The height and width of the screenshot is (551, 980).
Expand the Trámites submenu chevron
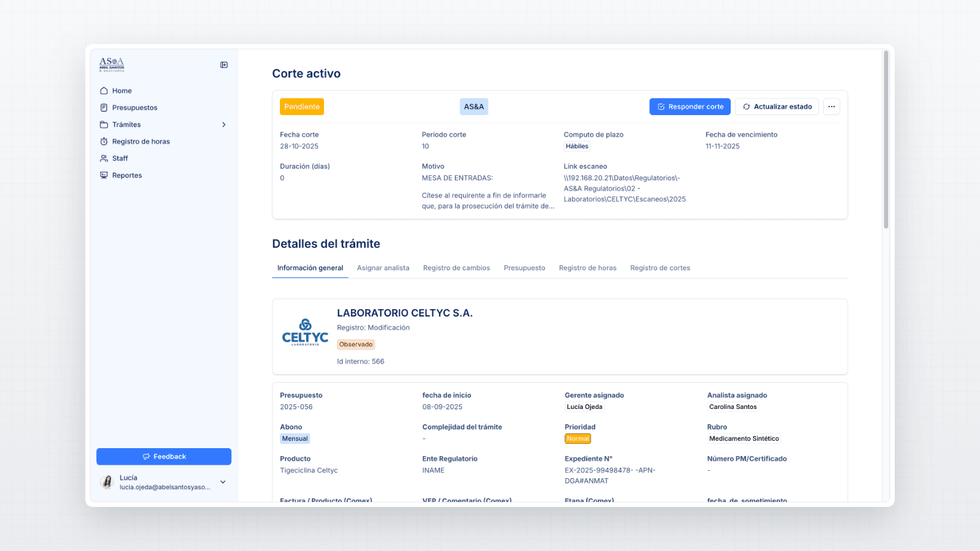[x=224, y=124]
